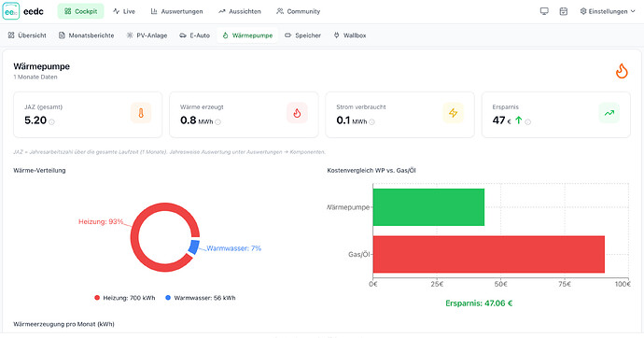Click the Aussichten trend line icon
The height and width of the screenshot is (338, 644).
coord(222,11)
